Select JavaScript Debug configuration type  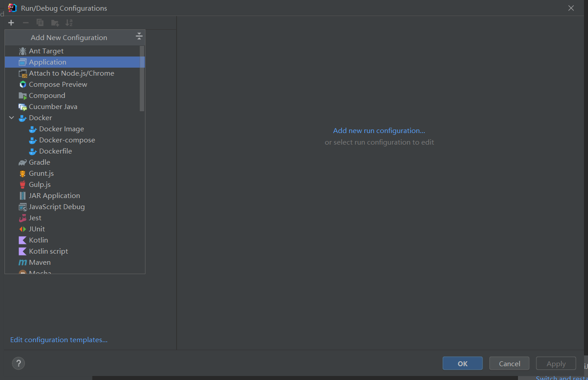point(75,207)
